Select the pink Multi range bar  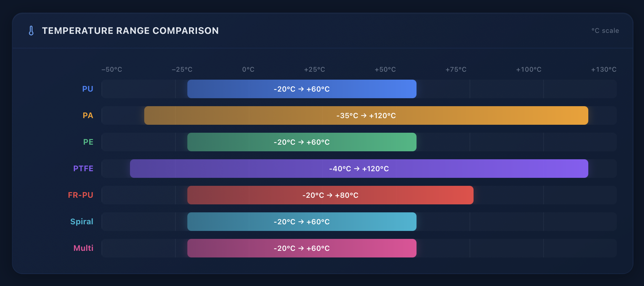coord(302,248)
